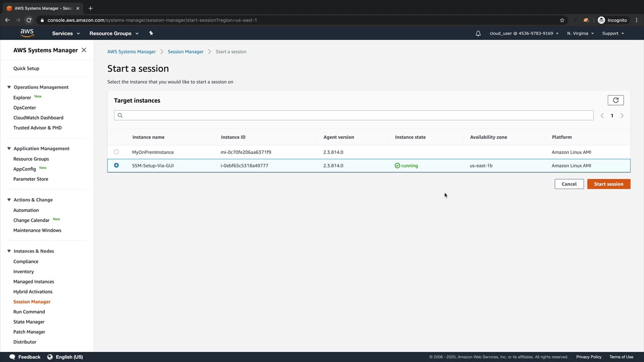Click the Feedback speech bubble icon
The height and width of the screenshot is (362, 644).
click(x=12, y=357)
